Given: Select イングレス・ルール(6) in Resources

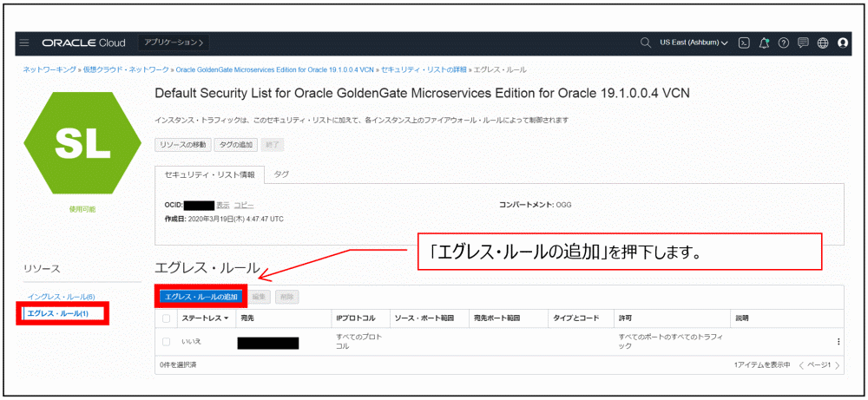Looking at the screenshot, I should tap(62, 297).
